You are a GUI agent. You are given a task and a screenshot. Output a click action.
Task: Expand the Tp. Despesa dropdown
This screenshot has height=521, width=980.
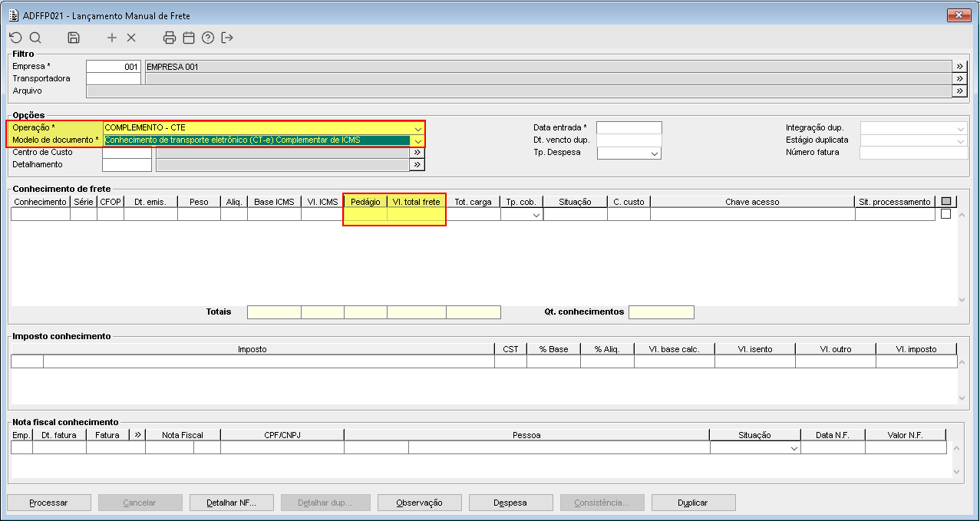coord(655,153)
